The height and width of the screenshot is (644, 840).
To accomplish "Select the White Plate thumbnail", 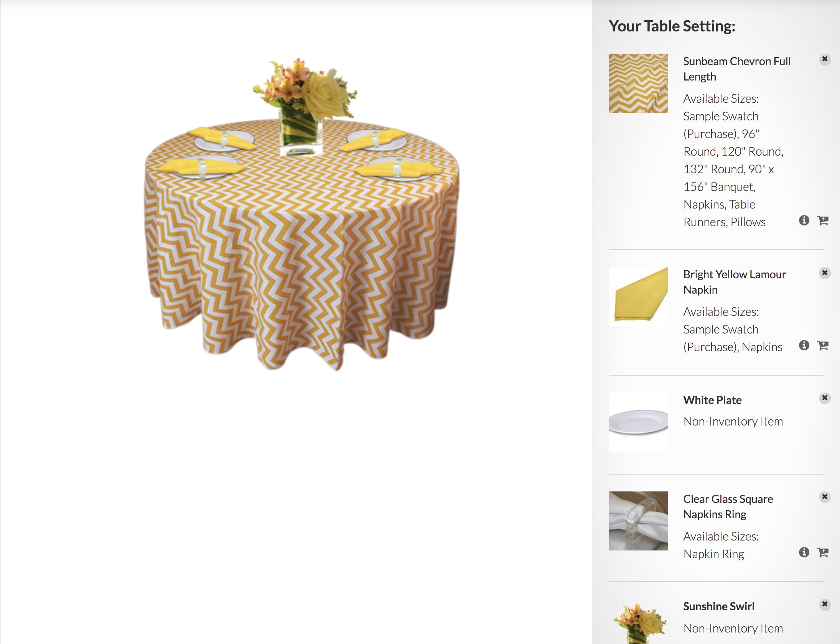I will pos(639,422).
